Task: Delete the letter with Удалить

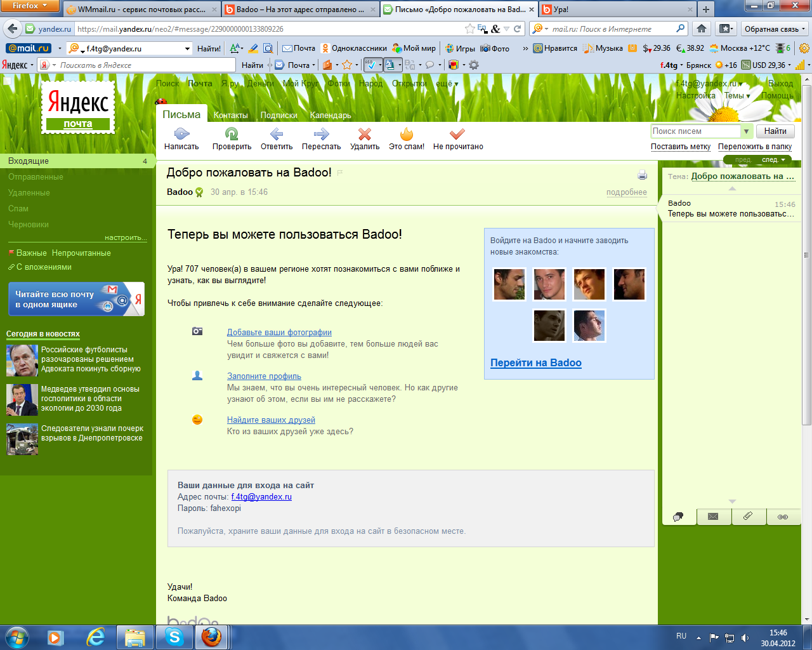Action: [x=365, y=134]
